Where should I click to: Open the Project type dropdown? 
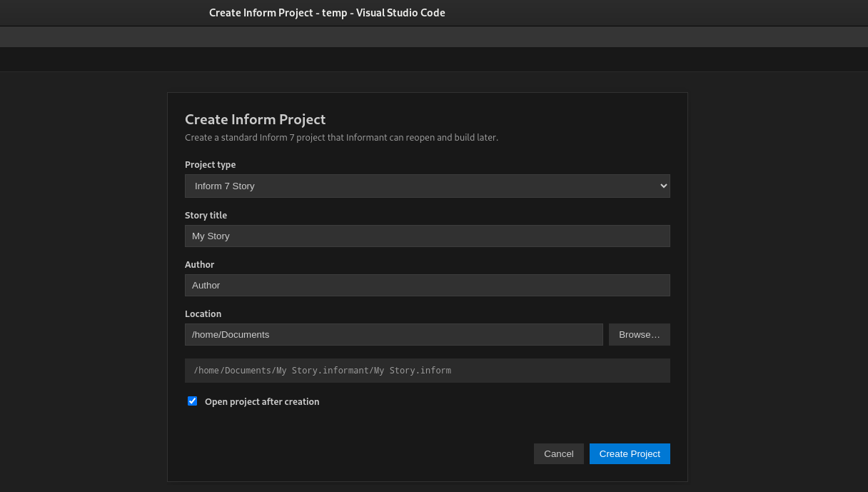pos(427,186)
